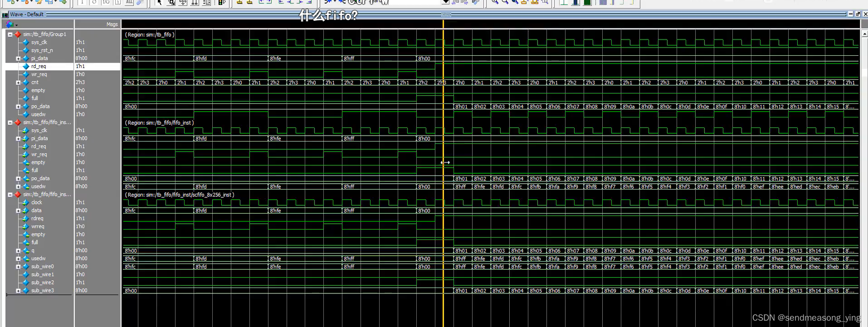Click the signal icon next to clock

point(26,203)
